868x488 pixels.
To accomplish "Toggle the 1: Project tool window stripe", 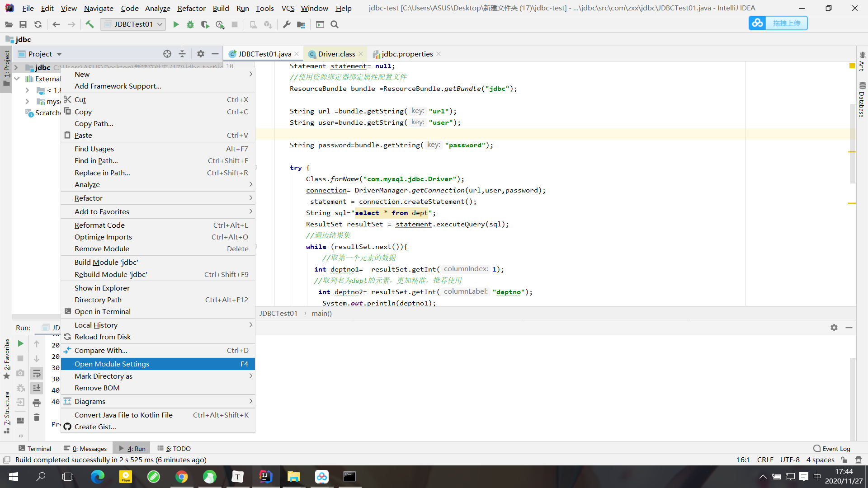I will (6, 69).
